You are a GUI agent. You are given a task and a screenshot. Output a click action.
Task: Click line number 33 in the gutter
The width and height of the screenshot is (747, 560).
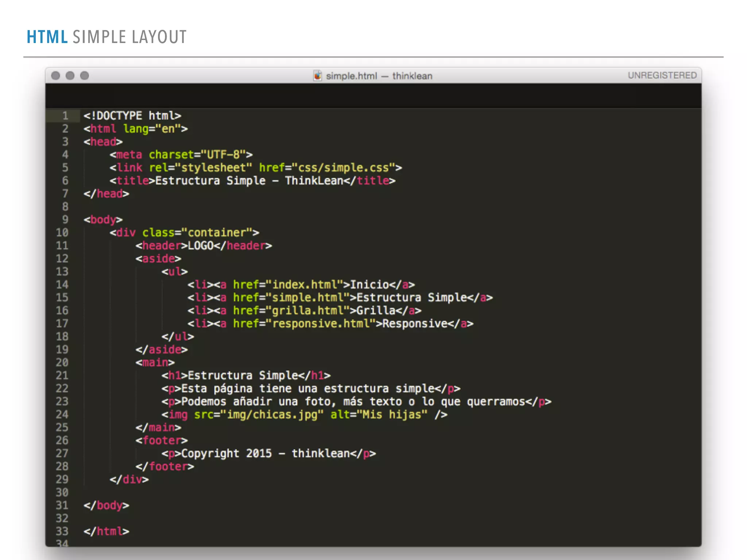pos(62,531)
